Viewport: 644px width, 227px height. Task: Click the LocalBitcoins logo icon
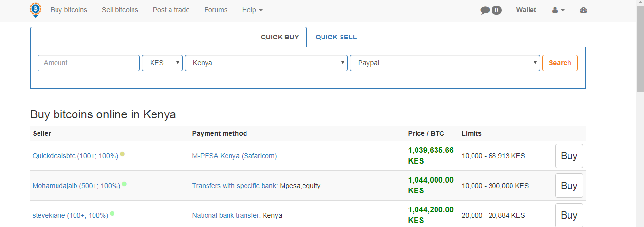pos(36,10)
